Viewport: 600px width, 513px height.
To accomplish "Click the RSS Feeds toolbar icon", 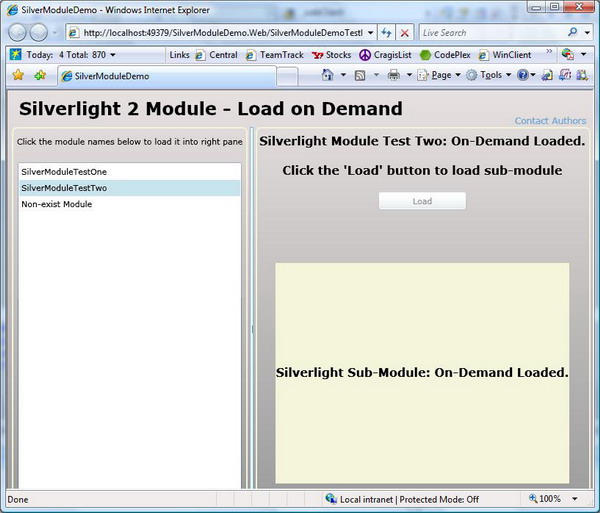I will pyautogui.click(x=360, y=75).
